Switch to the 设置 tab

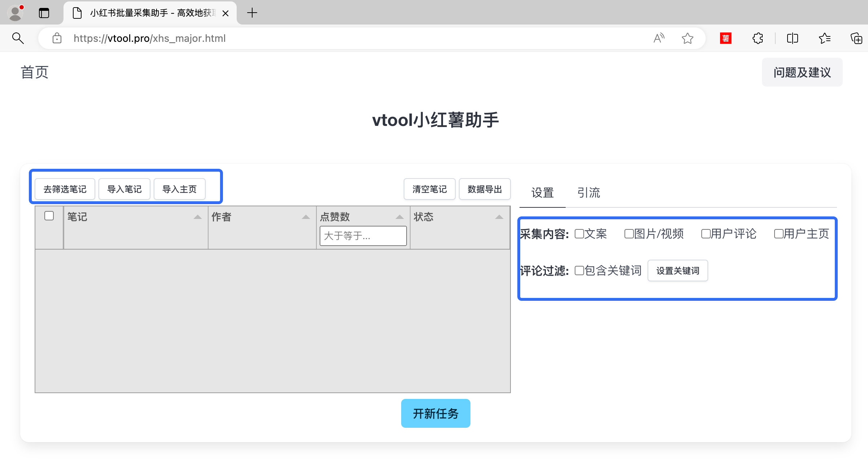pyautogui.click(x=542, y=193)
